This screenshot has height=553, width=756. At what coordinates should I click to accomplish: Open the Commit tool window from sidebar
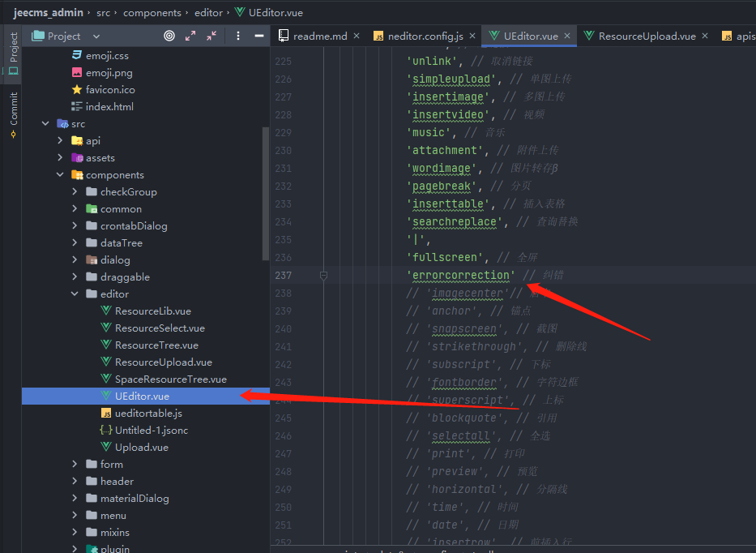click(12, 114)
